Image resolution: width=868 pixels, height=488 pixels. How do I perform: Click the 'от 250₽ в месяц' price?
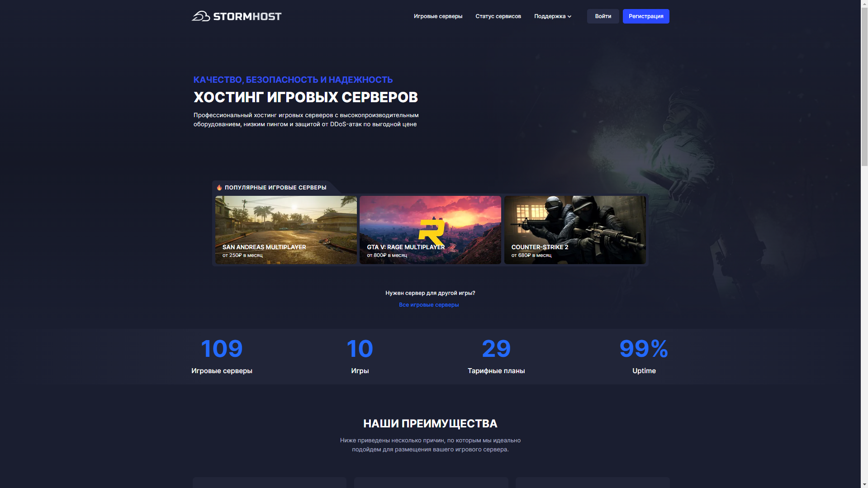tap(242, 256)
